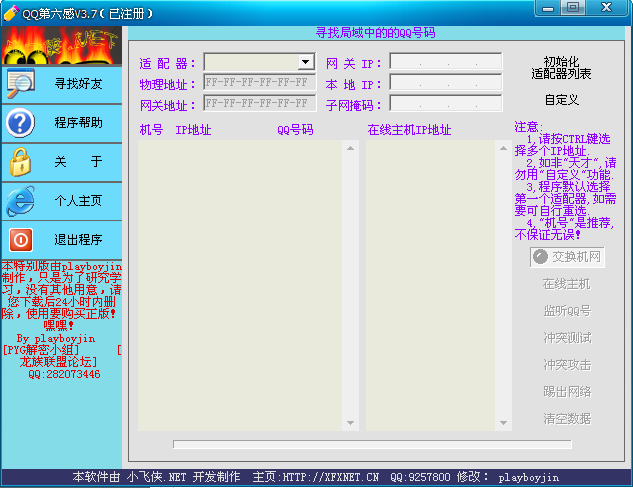Click the 子网掩码 address field
633x488 pixels.
pos(446,104)
